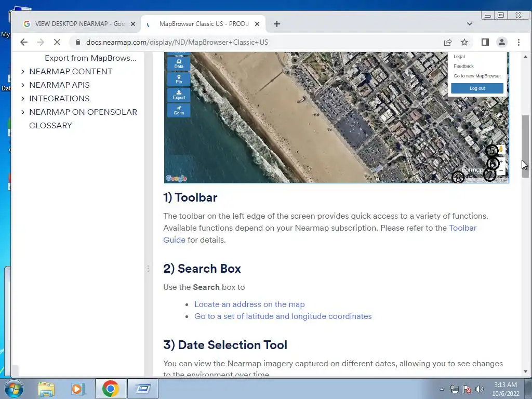The width and height of the screenshot is (532, 399).
Task: Select the MapBrowser Classic US tab
Action: coord(204,24)
